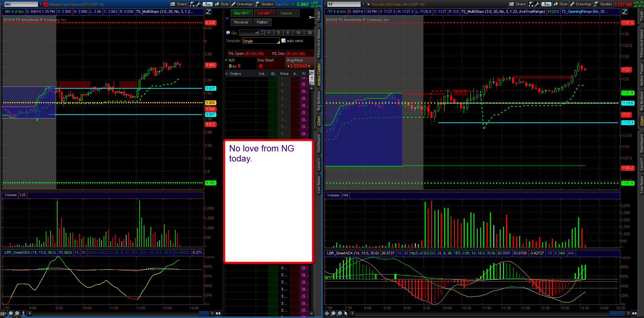The image size is (644, 318).
Task: Click the expand-arrows icon at the TF chart's bottom right
Action: coord(634,313)
